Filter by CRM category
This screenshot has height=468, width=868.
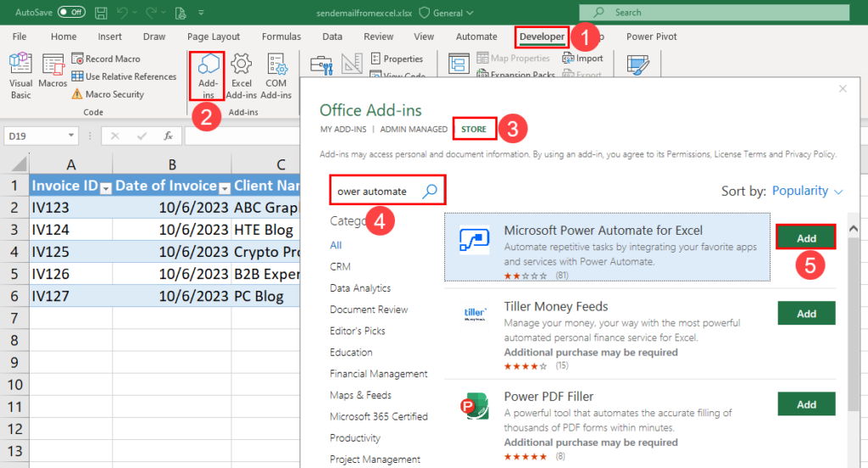point(340,266)
